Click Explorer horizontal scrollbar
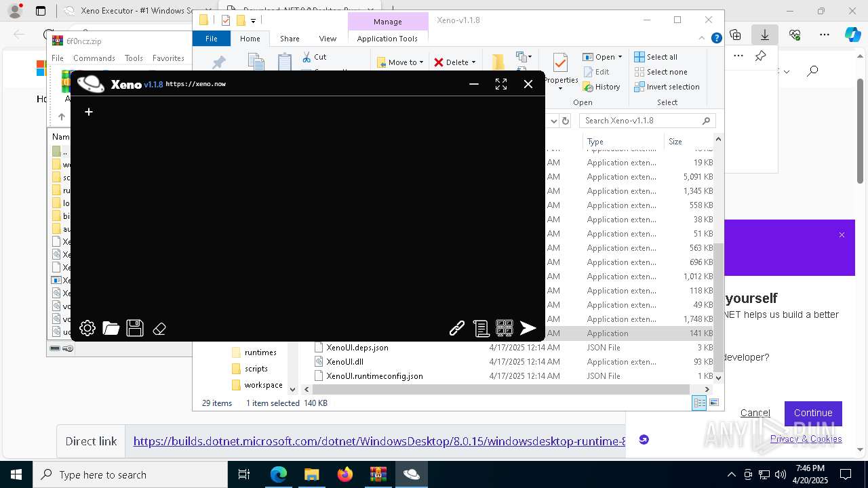This screenshot has height=488, width=868. point(501,390)
